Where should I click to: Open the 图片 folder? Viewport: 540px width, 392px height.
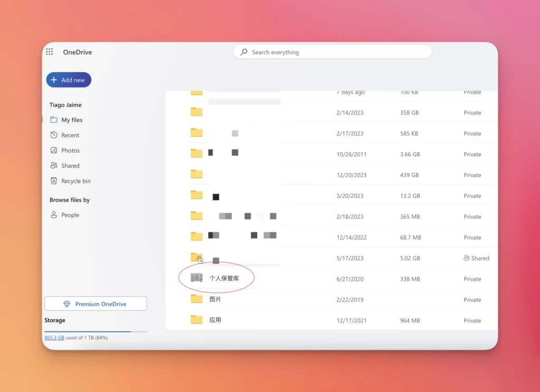pos(215,299)
